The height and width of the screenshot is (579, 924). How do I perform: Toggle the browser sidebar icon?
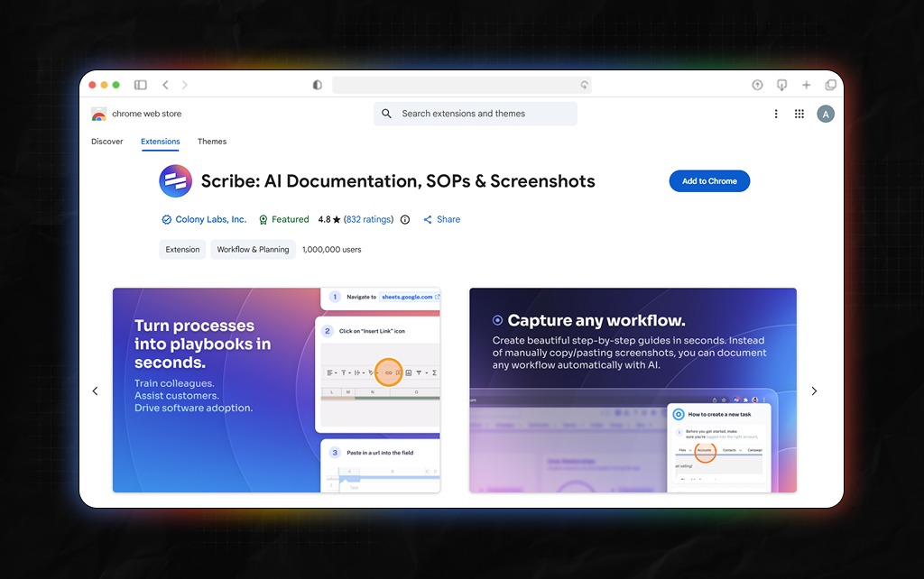pos(140,85)
